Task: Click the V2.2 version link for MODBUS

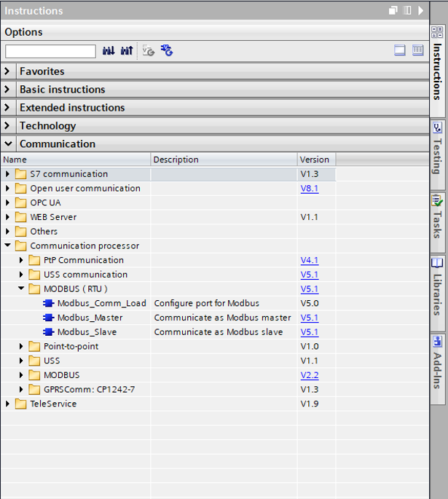Action: point(310,375)
